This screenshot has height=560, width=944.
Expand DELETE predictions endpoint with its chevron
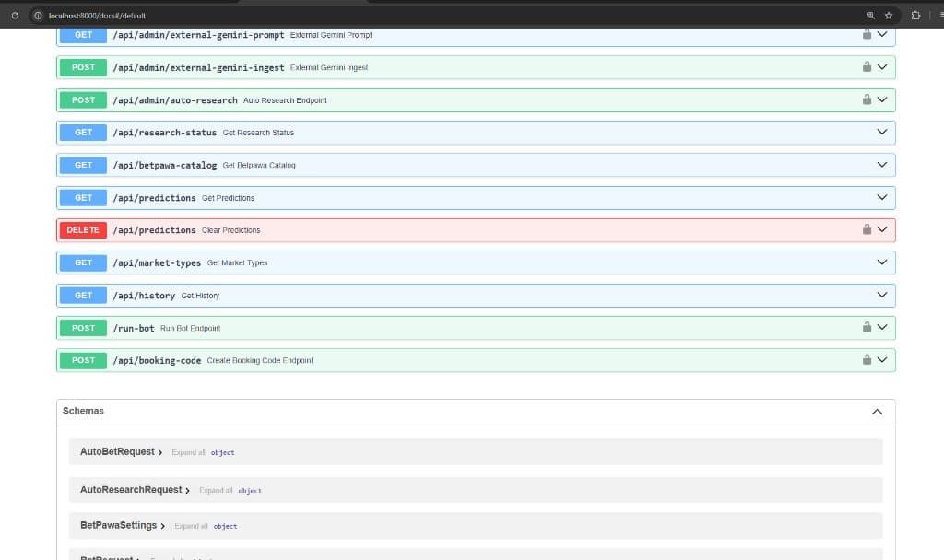pyautogui.click(x=882, y=229)
